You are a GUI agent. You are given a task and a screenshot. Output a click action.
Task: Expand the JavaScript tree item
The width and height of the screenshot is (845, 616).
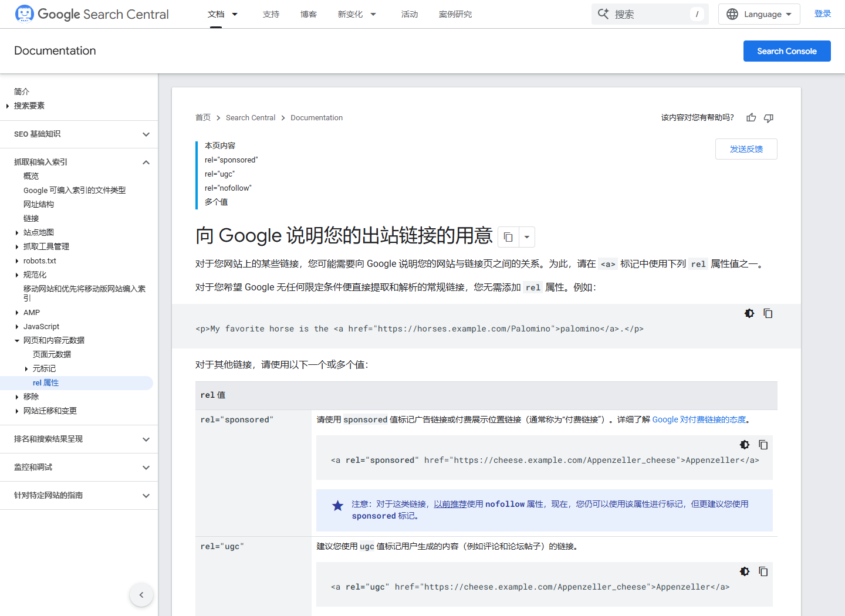click(x=17, y=327)
